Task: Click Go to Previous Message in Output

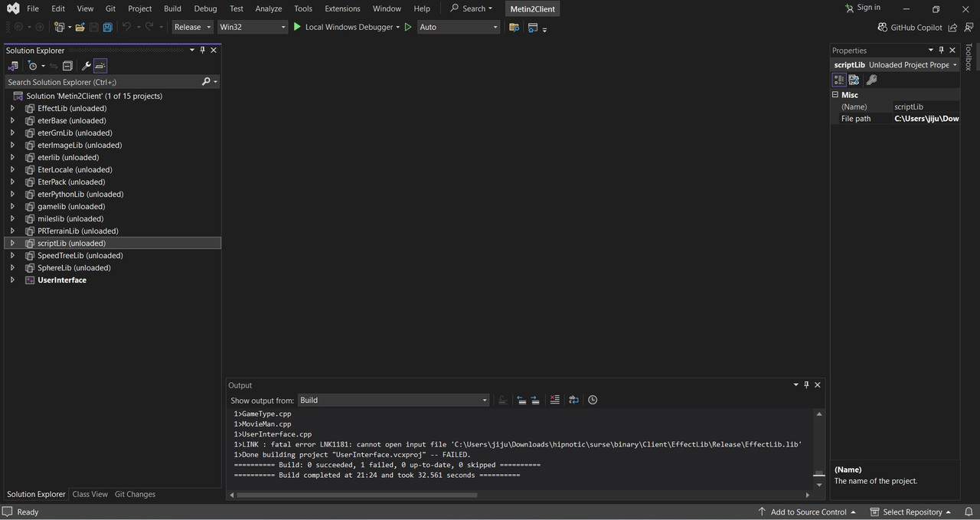Action: click(x=521, y=400)
